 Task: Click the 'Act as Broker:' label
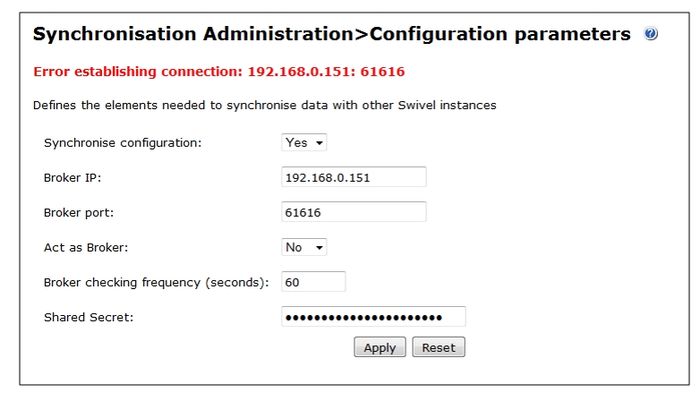[x=86, y=248]
